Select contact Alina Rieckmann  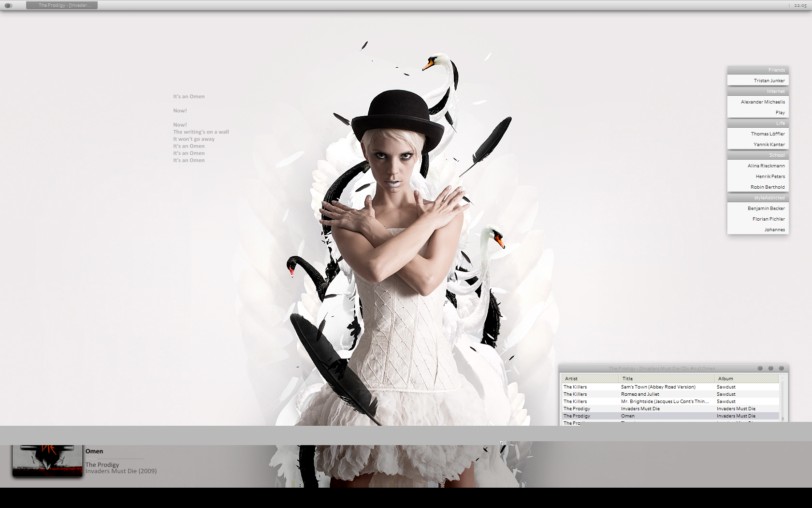(x=758, y=166)
